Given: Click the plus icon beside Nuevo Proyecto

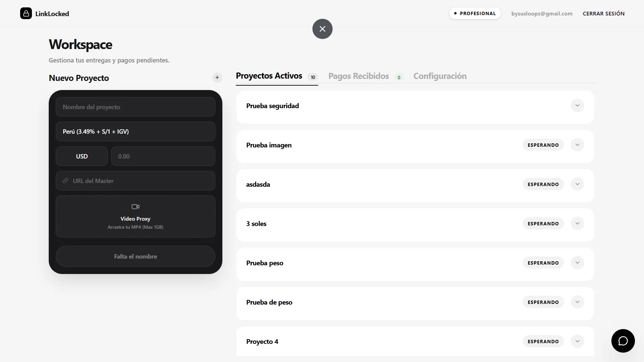Looking at the screenshot, I should click(217, 78).
